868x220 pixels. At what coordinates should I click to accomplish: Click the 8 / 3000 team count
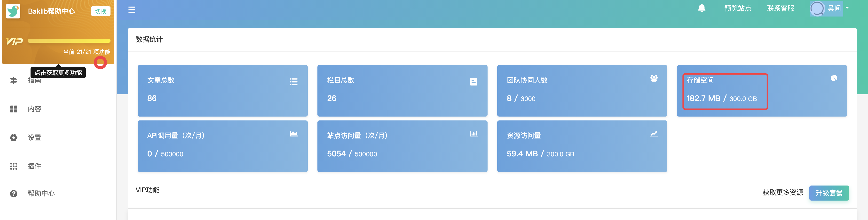pyautogui.click(x=521, y=99)
